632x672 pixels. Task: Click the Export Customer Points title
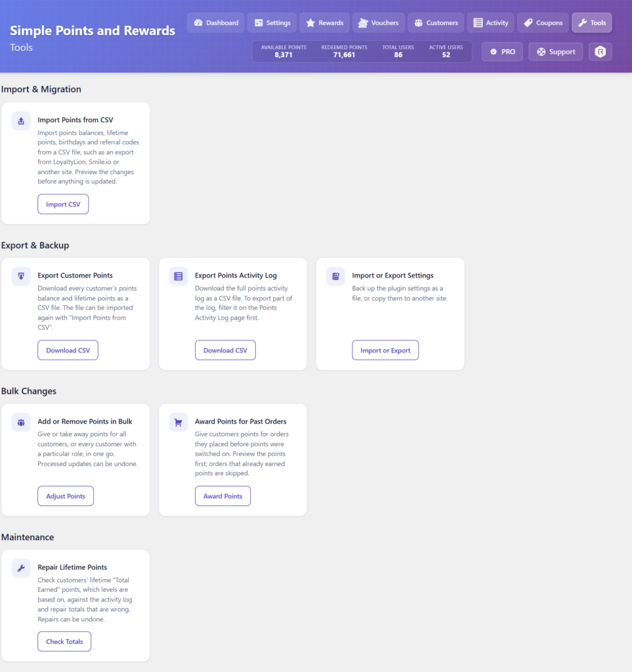point(75,276)
